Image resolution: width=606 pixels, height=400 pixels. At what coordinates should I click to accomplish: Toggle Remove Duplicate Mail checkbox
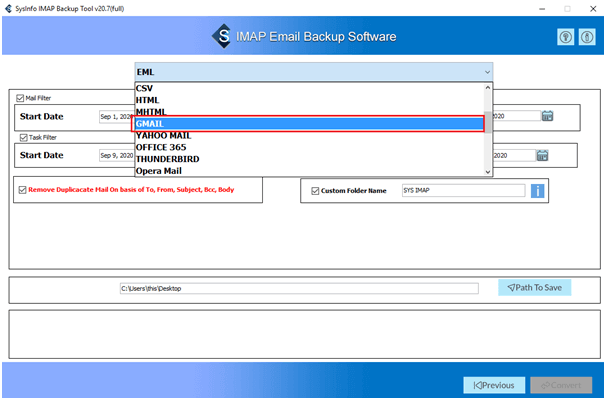[x=22, y=189]
